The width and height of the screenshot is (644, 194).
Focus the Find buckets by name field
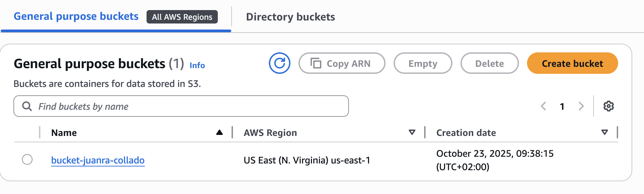tap(188, 106)
